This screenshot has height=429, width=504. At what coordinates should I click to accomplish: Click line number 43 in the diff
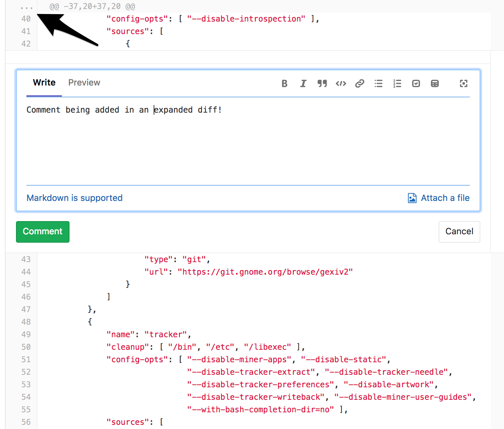coord(26,259)
